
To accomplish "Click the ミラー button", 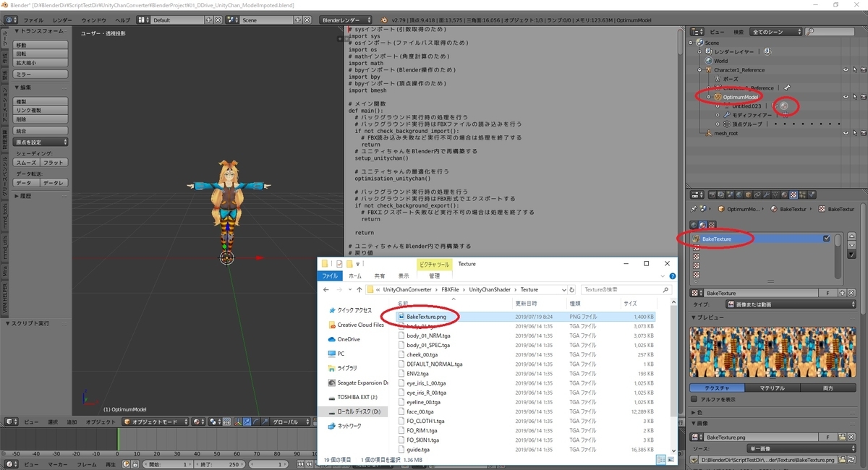I will tap(42, 74).
